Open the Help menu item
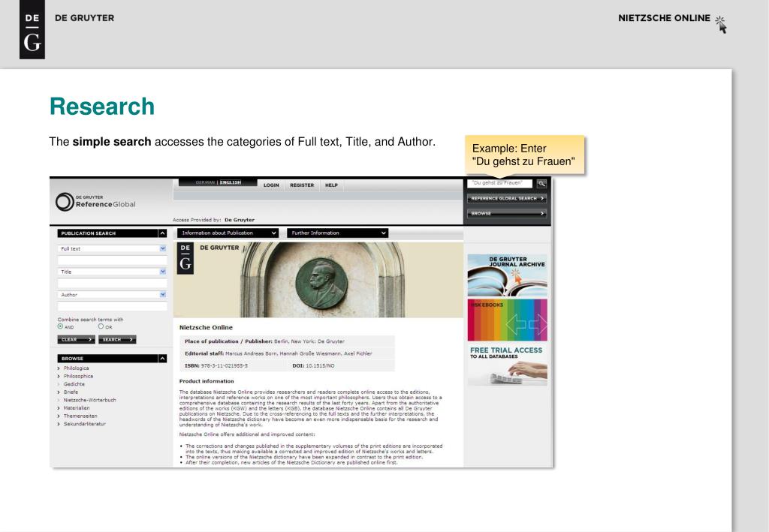 331,185
